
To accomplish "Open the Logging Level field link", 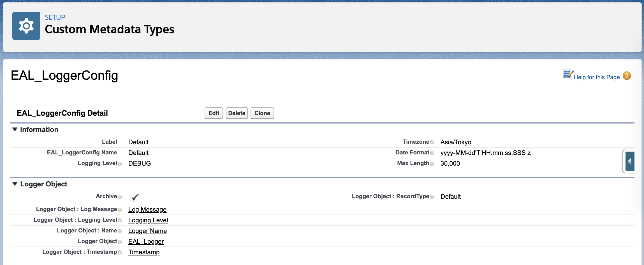I will 148,220.
